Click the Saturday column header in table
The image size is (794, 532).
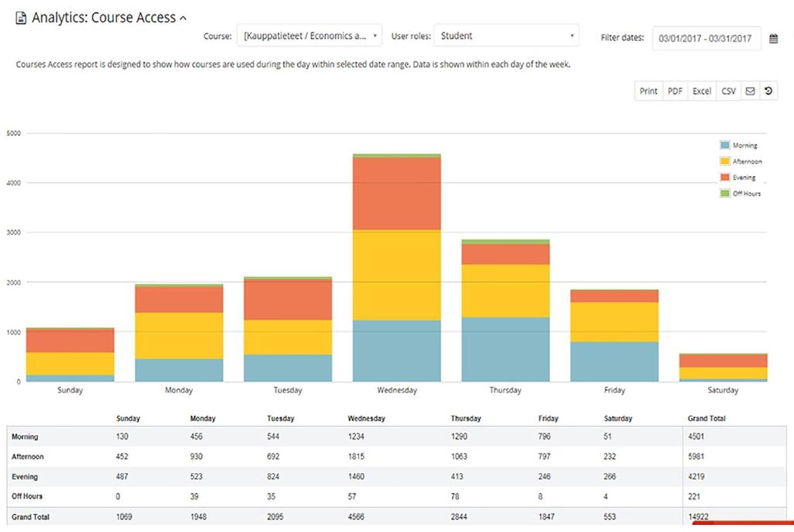click(618, 419)
